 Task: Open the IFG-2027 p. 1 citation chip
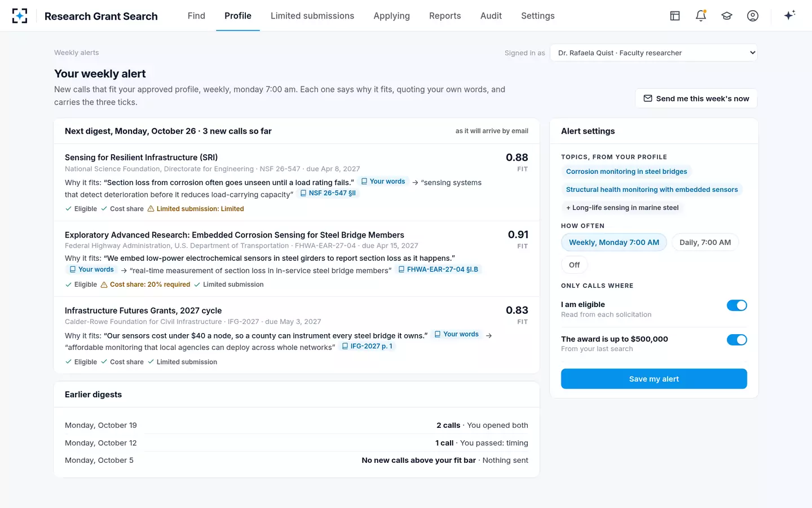tap(368, 347)
